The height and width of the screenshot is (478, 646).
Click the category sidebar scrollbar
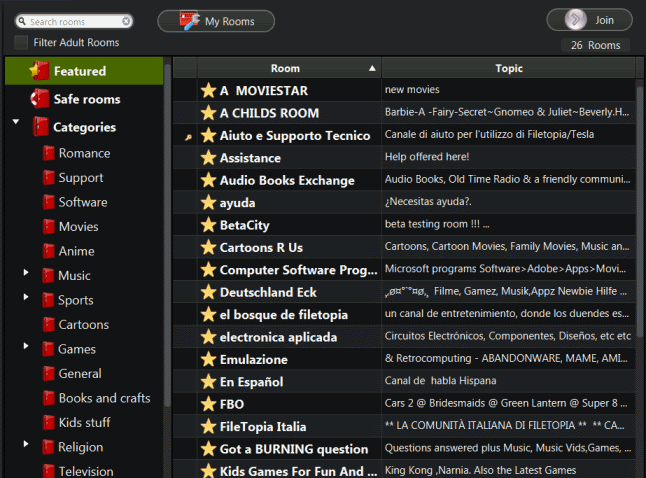[x=167, y=235]
